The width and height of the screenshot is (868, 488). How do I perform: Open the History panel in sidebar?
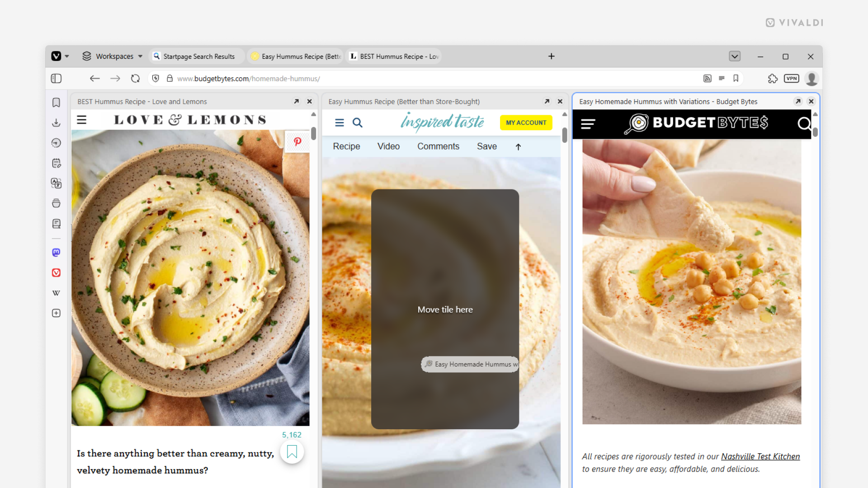point(56,143)
